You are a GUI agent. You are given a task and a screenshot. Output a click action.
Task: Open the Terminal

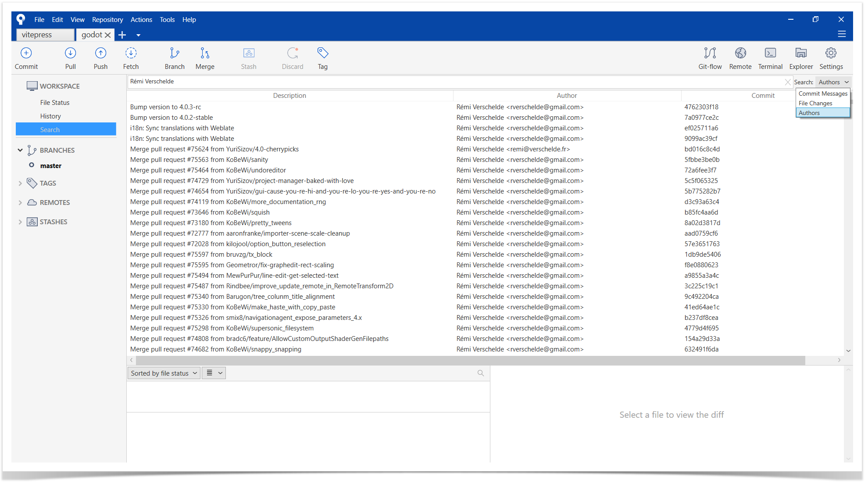coord(770,58)
